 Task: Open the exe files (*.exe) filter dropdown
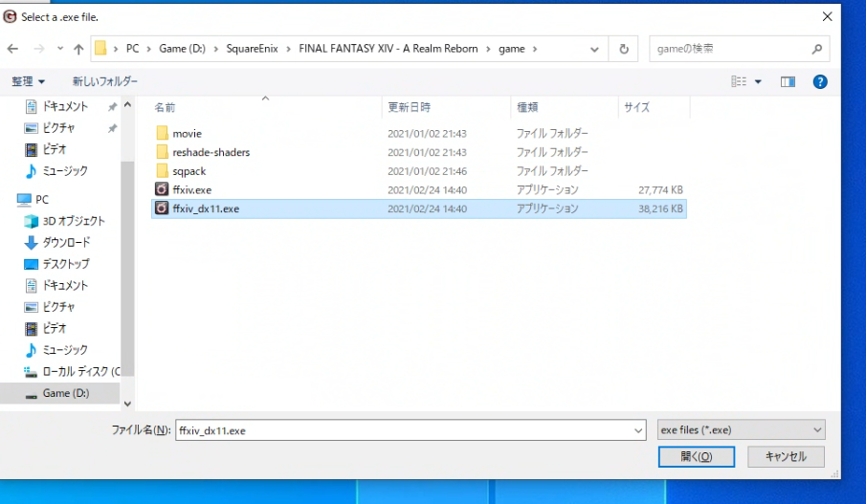click(742, 429)
